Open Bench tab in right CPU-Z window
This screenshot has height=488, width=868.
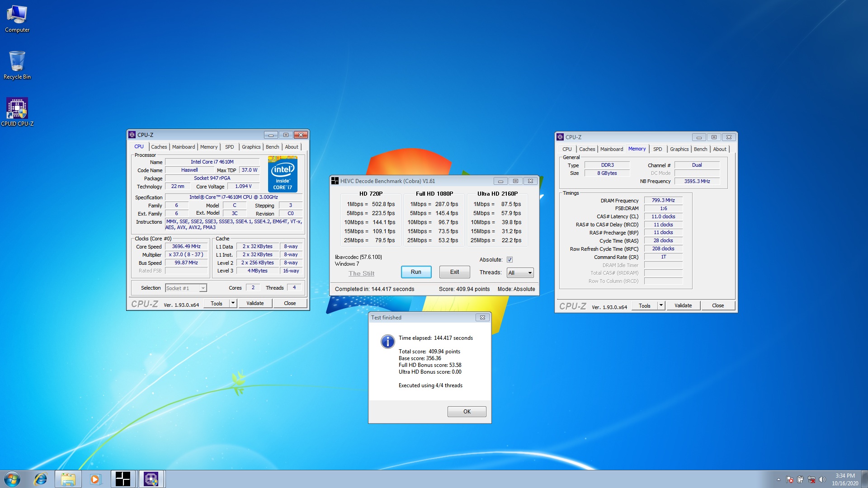coord(700,149)
